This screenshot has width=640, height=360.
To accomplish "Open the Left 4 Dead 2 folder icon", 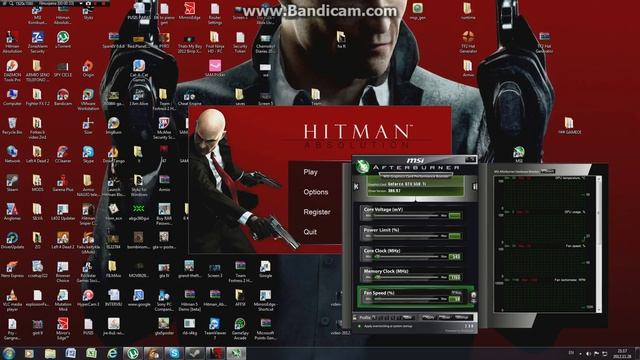I will pos(37,154).
